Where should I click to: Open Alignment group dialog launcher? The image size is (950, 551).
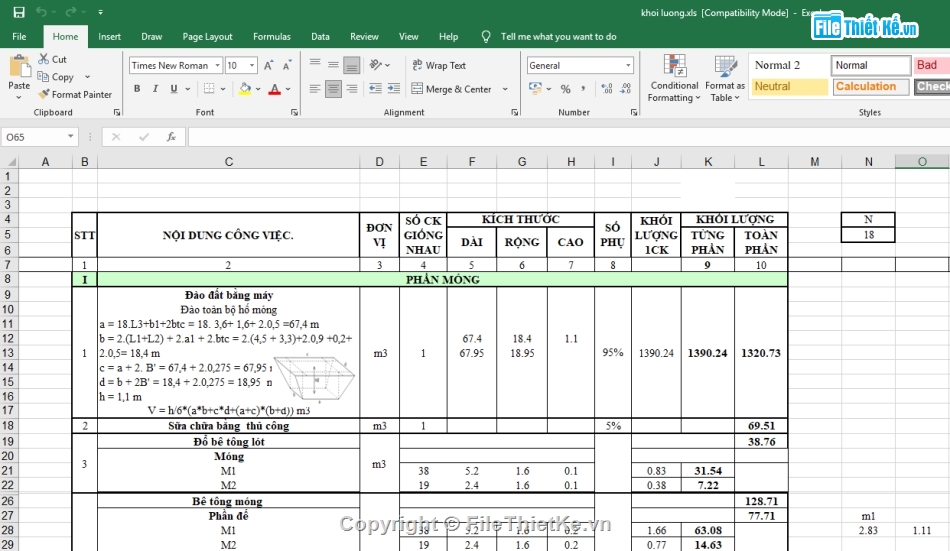pos(514,112)
